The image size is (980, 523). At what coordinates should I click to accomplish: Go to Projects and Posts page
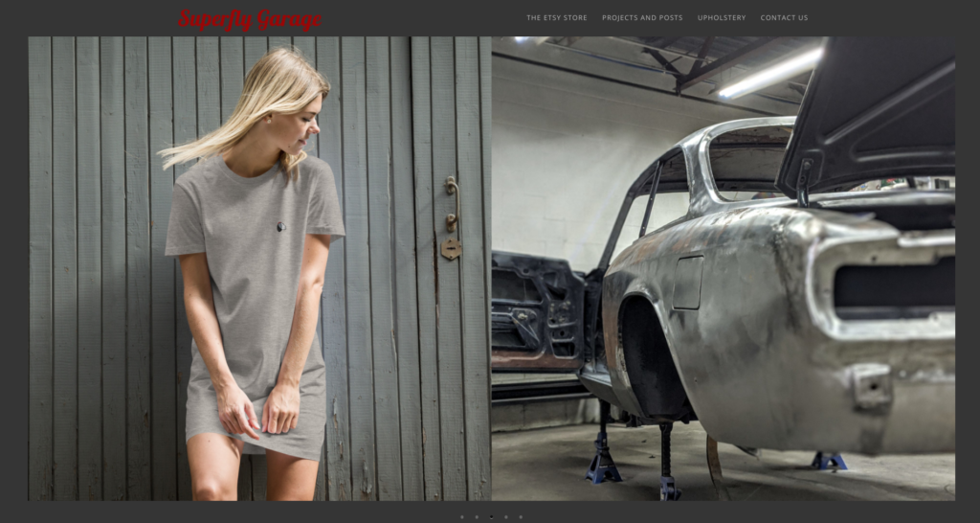click(x=642, y=17)
